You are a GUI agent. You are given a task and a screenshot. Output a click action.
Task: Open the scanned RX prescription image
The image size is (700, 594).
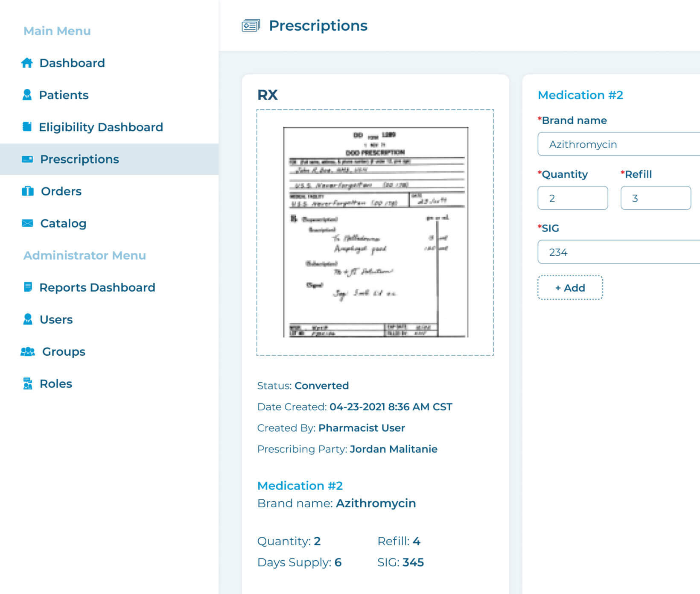[375, 232]
